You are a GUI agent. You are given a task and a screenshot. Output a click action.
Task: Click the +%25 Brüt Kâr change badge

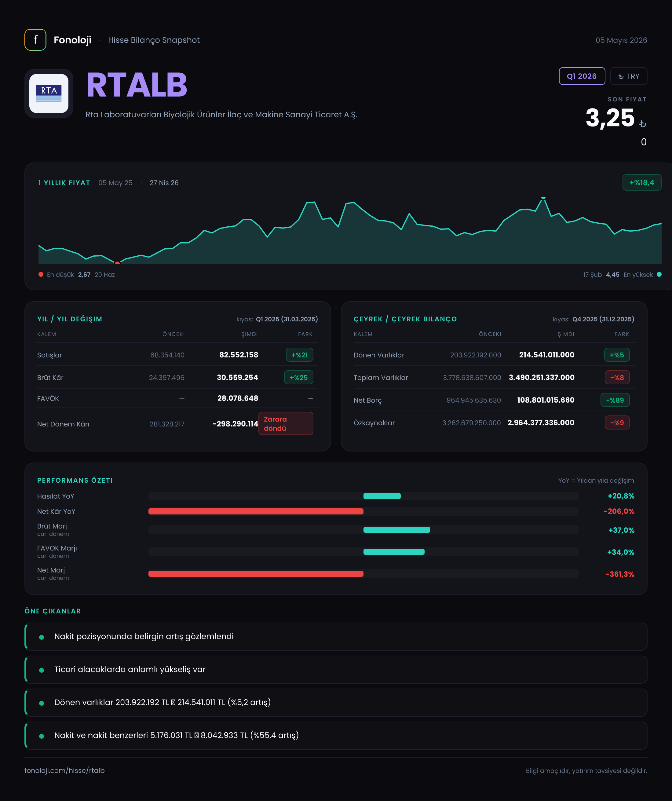(299, 378)
